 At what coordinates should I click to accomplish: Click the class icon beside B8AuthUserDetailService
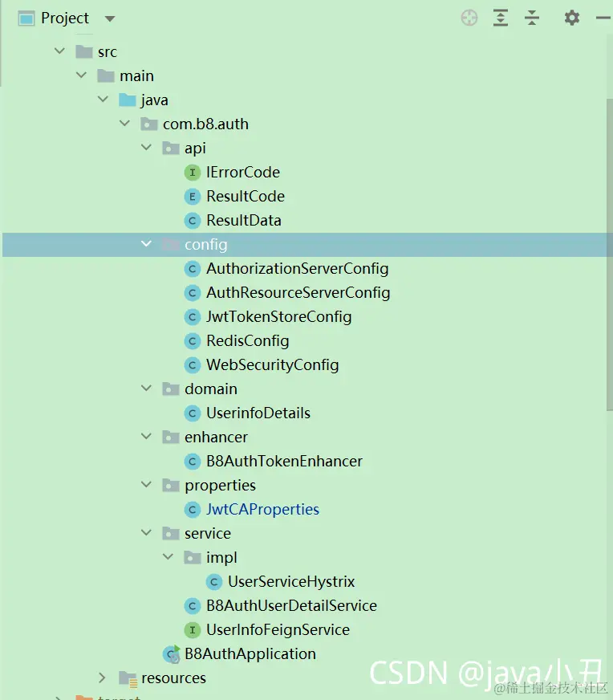[x=193, y=606]
